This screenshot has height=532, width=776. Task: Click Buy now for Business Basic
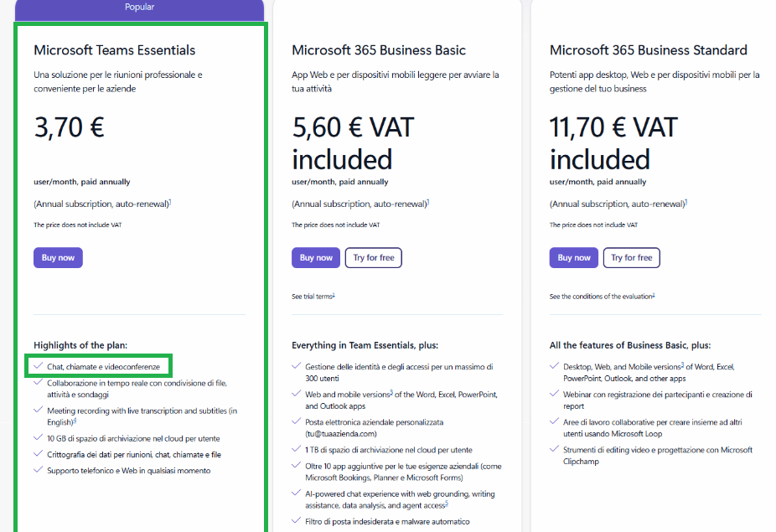coord(316,258)
